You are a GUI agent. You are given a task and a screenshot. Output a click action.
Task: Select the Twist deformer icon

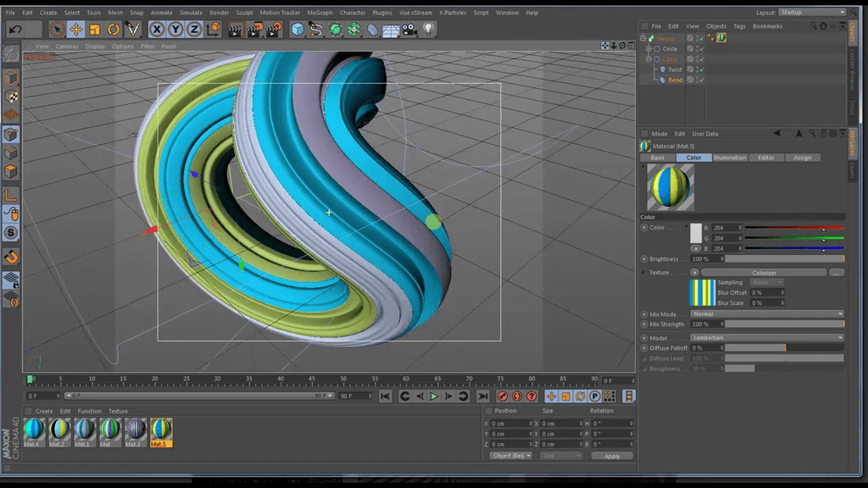664,69
